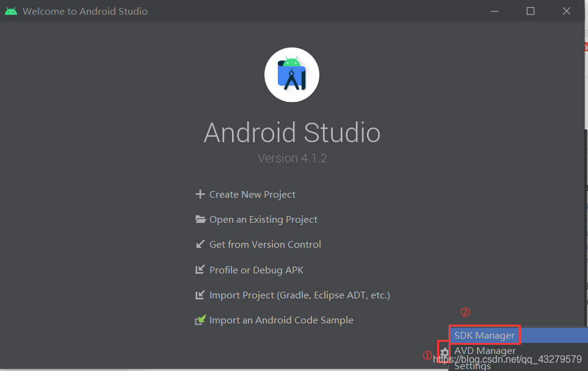Click the Android Studio logo
The image size is (588, 371).
292,74
